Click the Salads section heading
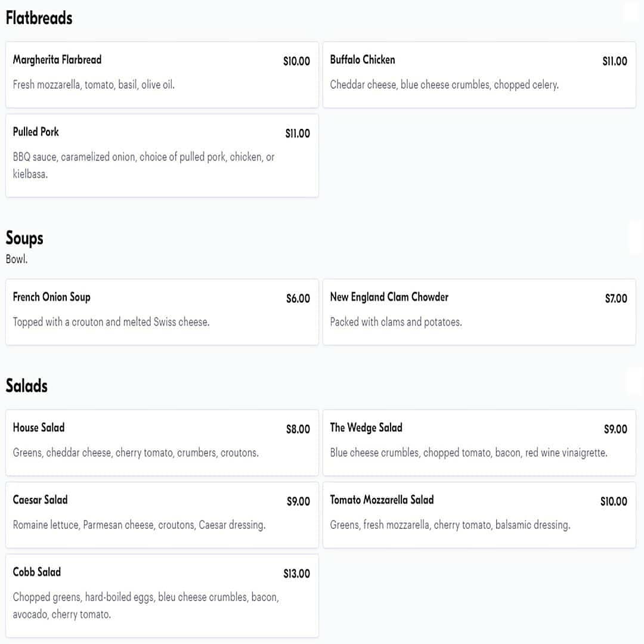The image size is (644, 644). pyautogui.click(x=26, y=386)
